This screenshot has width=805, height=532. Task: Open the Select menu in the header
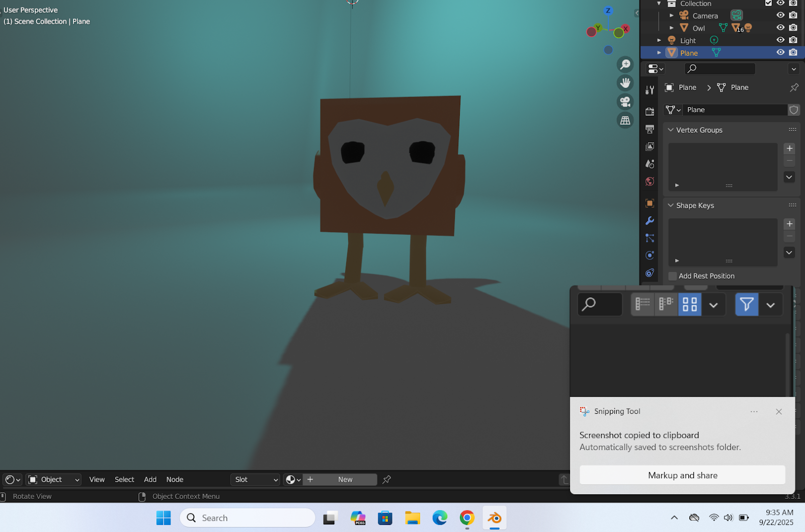[x=124, y=480]
